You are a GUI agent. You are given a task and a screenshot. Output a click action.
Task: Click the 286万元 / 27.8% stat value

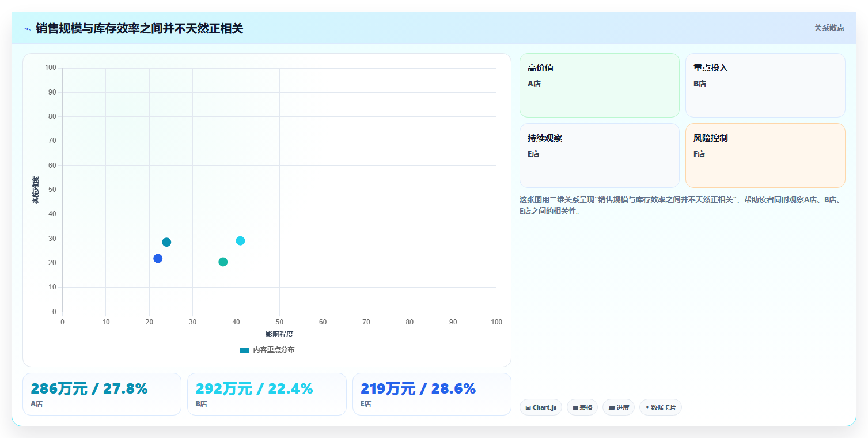click(x=89, y=389)
